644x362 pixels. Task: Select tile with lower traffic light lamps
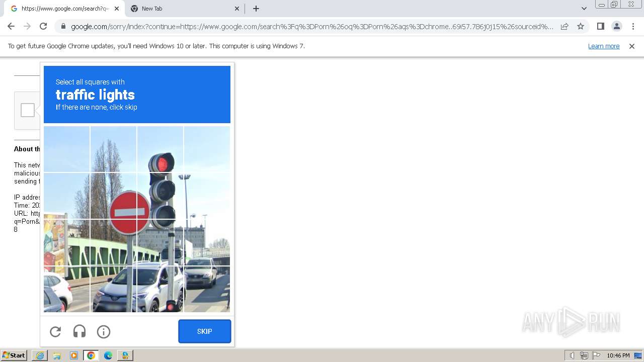pos(160,196)
